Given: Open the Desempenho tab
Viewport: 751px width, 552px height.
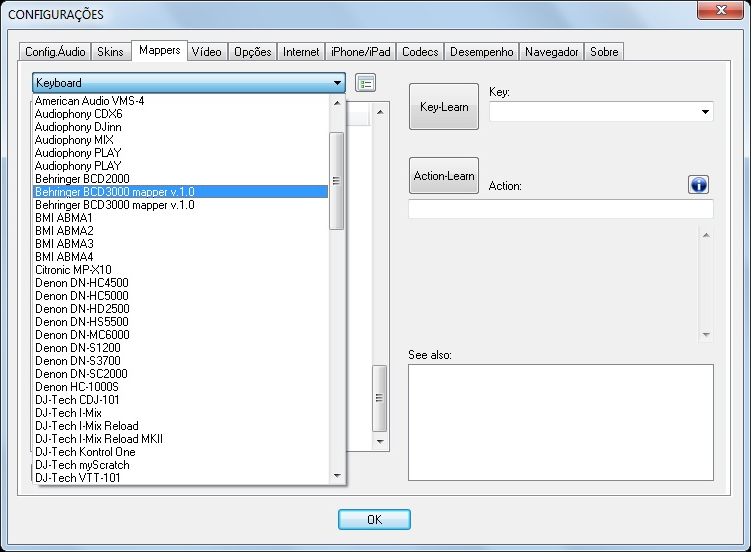Looking at the screenshot, I should coord(481,52).
